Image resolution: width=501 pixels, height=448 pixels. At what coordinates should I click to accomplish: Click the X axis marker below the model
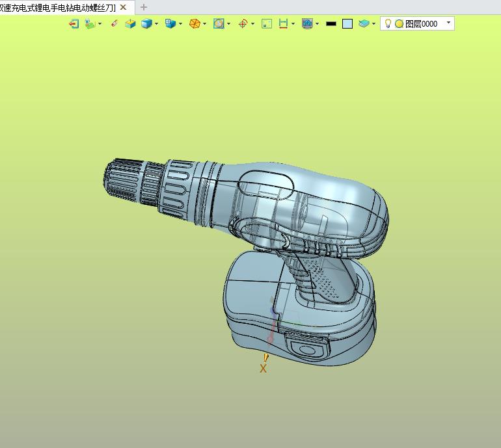[264, 369]
